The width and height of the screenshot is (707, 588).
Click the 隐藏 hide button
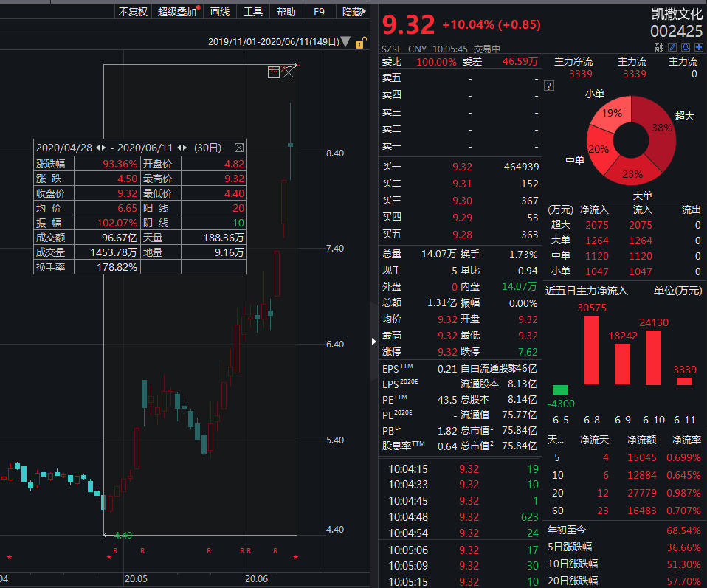(x=353, y=12)
